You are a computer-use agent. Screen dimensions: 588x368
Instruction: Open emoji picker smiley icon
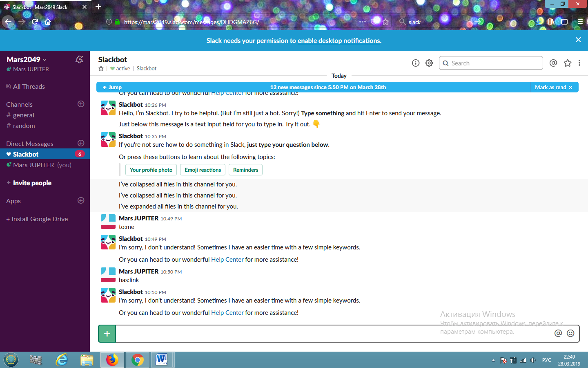coord(570,333)
